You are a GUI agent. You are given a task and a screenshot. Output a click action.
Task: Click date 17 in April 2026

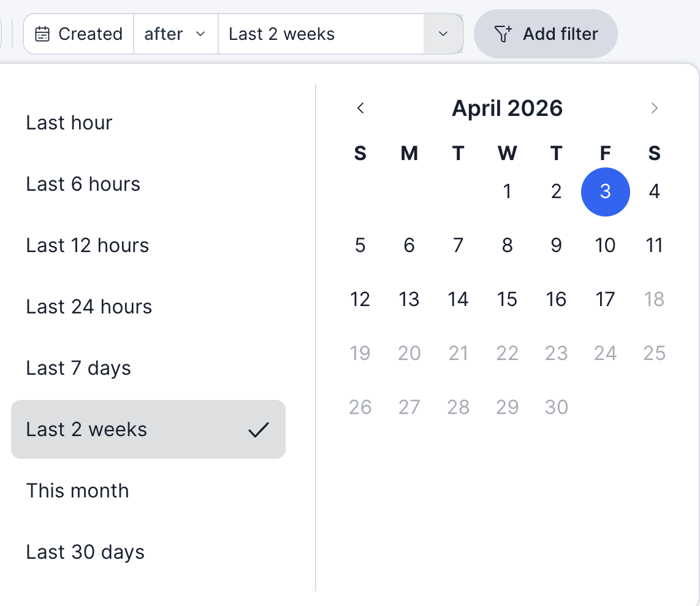[606, 299]
